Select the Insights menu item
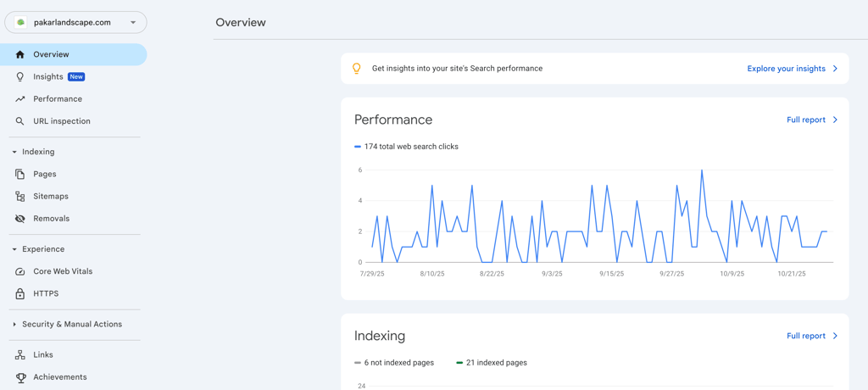 (x=48, y=76)
